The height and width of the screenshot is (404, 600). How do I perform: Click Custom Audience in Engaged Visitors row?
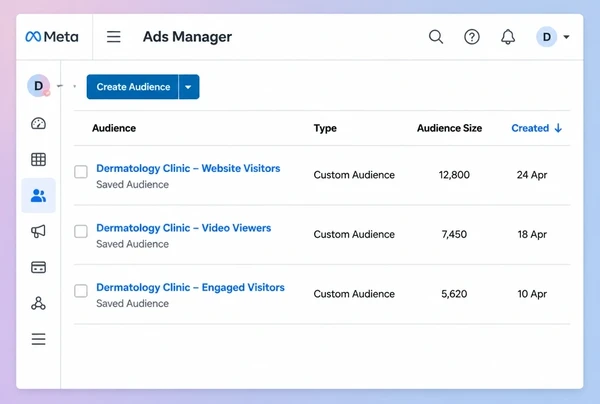[x=354, y=294]
